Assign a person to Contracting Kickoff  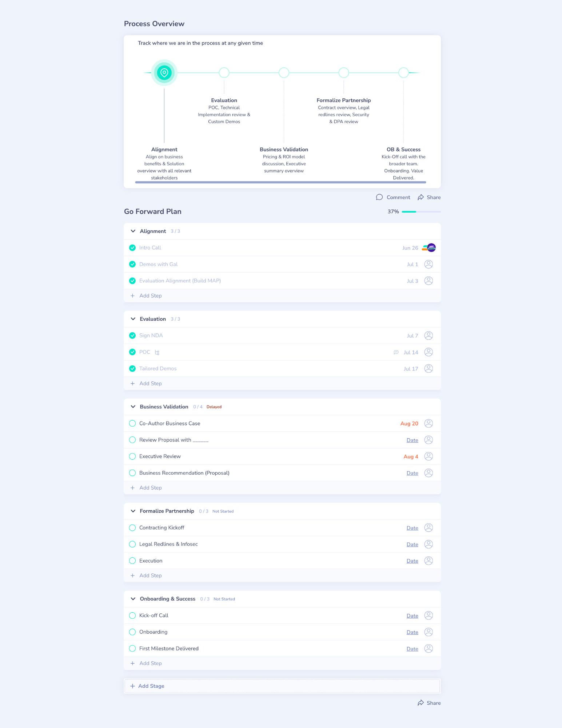[x=429, y=528]
